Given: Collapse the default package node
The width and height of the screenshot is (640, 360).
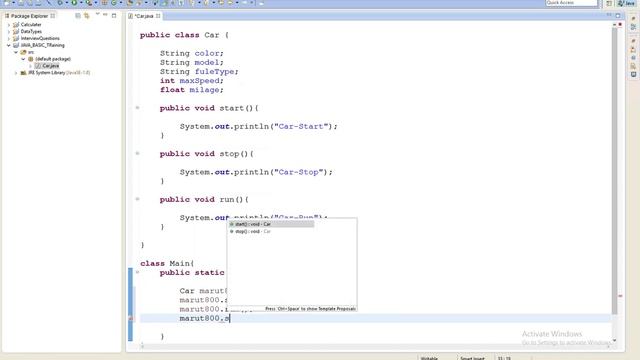Looking at the screenshot, I should tap(23, 59).
